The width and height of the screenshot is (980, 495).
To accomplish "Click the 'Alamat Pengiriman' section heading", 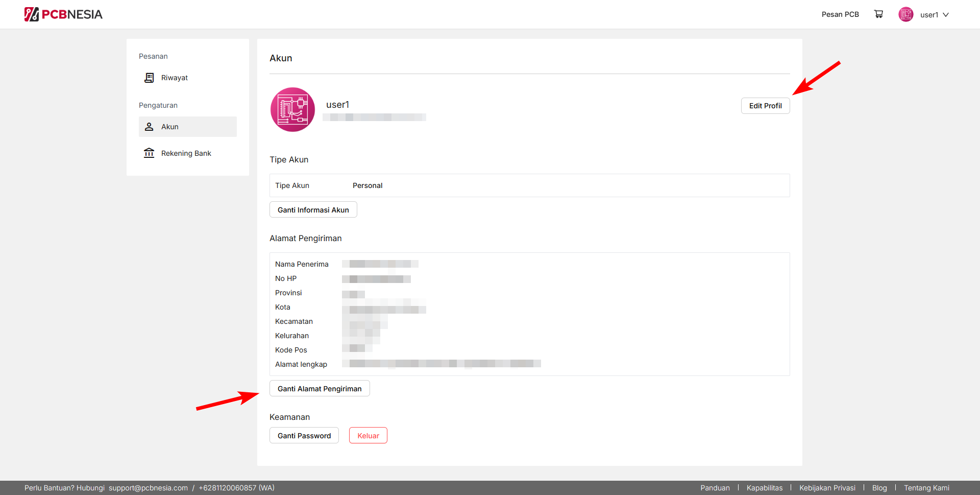I will pyautogui.click(x=306, y=239).
